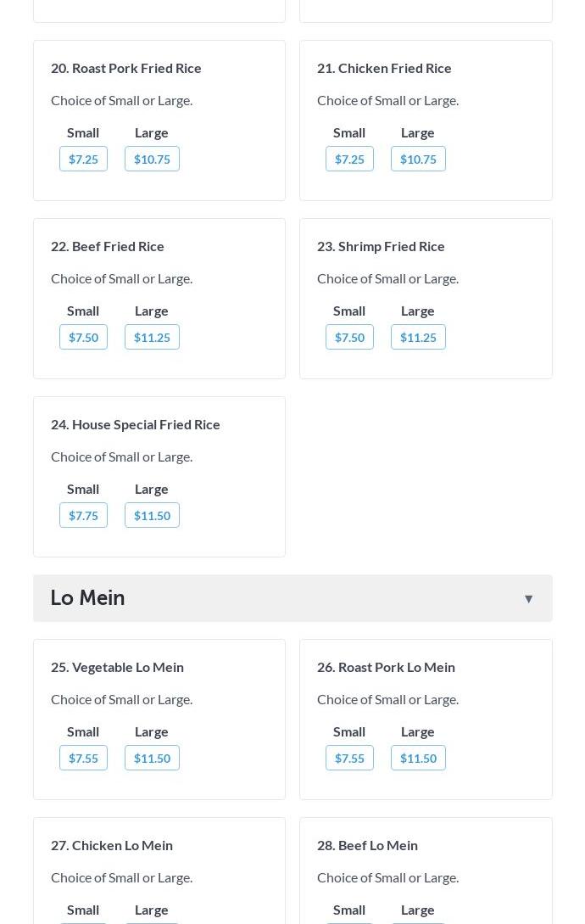
Task: Add Large $11.50 Roast Pork Lo Mein
Action: (x=418, y=759)
